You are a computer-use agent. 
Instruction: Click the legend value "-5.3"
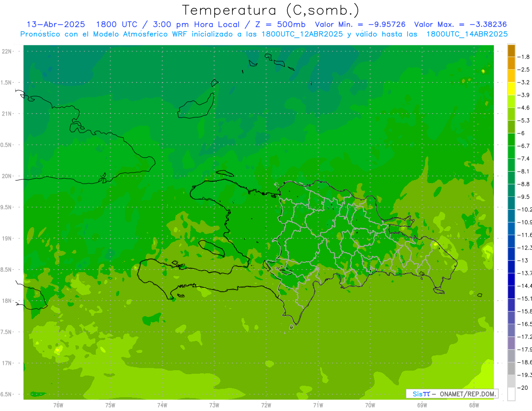(x=524, y=121)
